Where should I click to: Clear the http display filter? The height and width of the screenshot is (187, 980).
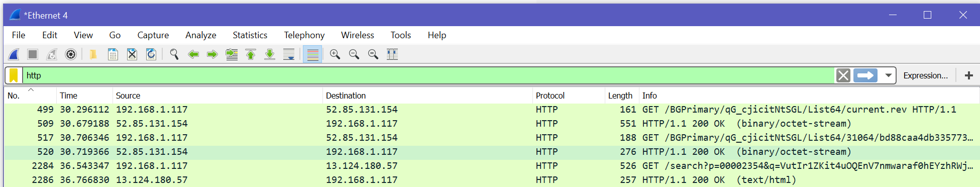843,75
